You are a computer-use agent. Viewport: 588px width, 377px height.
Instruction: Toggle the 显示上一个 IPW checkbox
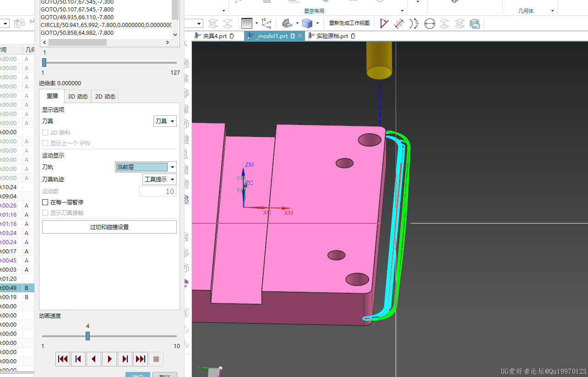[45, 143]
